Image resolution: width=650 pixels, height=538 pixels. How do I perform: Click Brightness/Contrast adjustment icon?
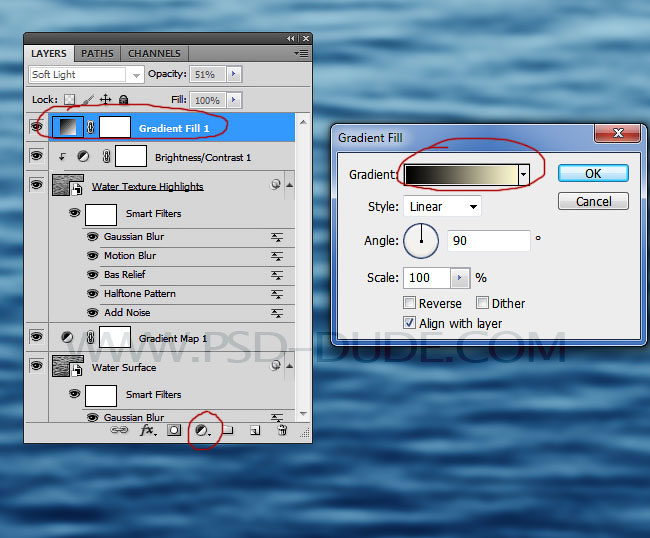coord(83,157)
